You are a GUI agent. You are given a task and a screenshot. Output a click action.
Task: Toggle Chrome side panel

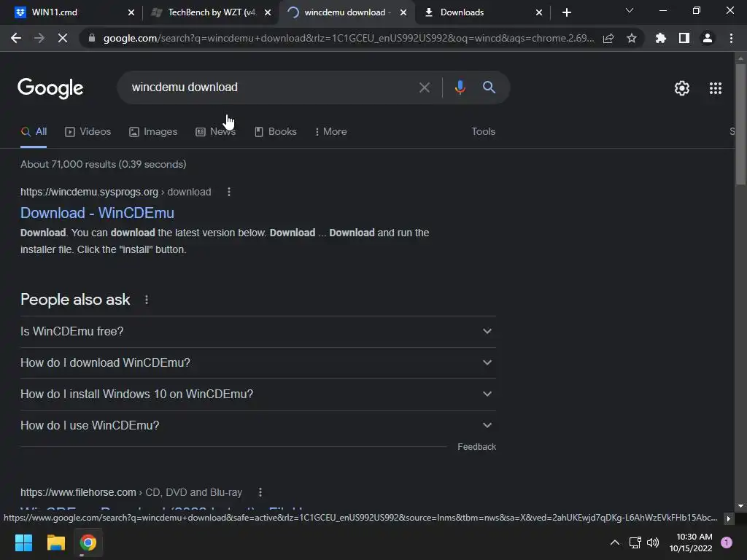pyautogui.click(x=684, y=38)
